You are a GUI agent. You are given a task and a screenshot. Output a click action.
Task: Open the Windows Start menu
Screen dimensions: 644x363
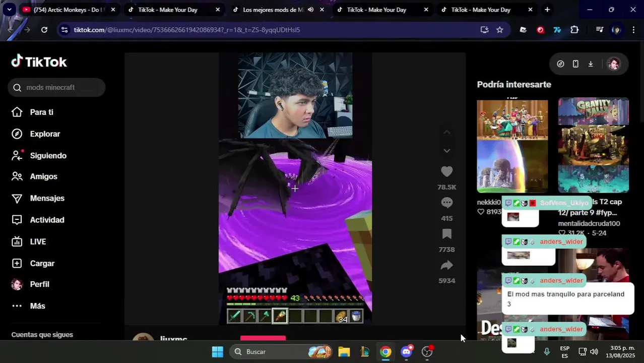click(x=218, y=351)
